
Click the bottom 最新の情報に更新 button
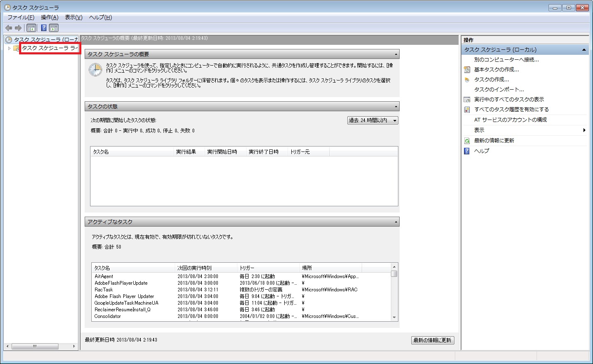[432, 340]
